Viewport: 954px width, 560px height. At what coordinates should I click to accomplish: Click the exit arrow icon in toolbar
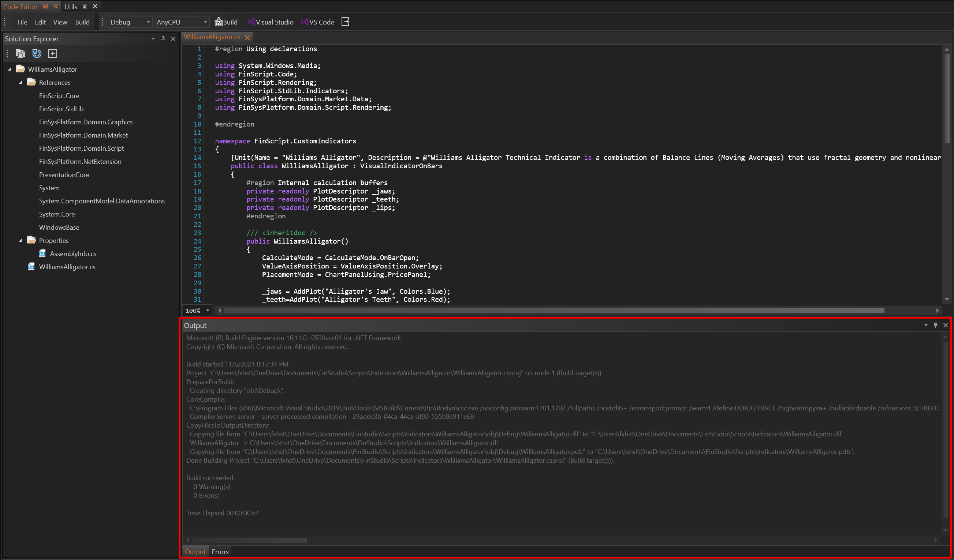click(345, 22)
